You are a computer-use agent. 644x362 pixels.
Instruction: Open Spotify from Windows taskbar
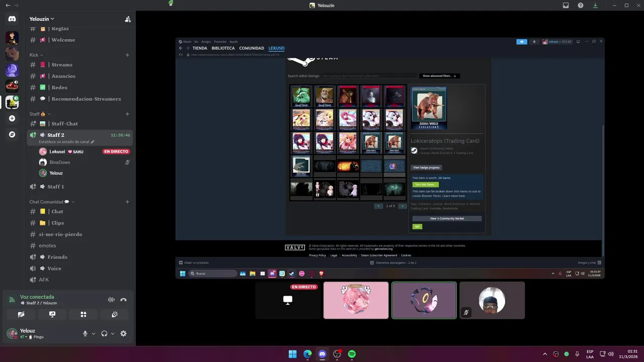(x=352, y=354)
